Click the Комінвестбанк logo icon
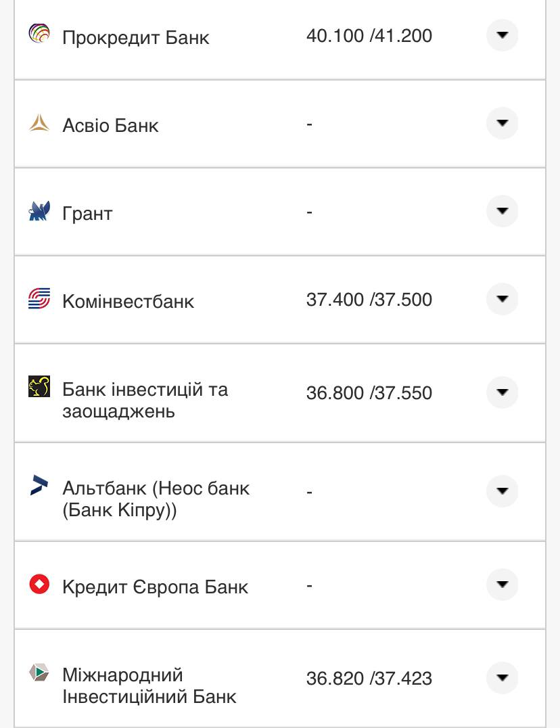This screenshot has width=560, height=728. coord(39,298)
